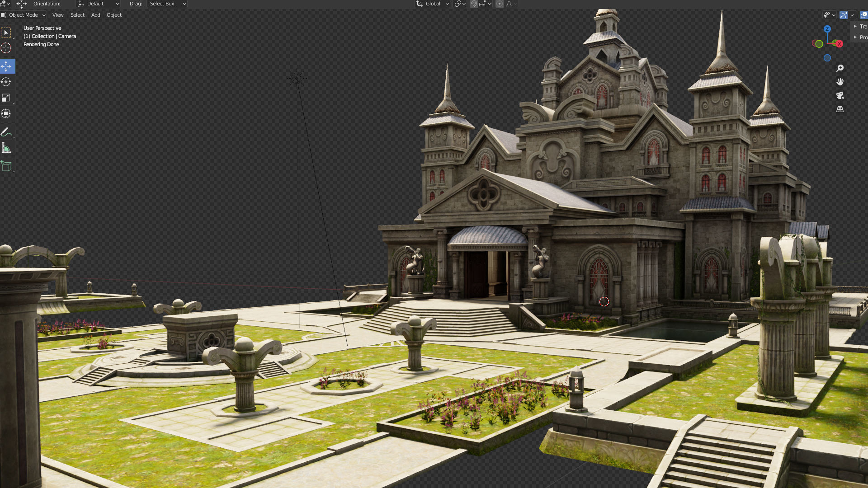Open Global transform orientation dropdown
The height and width of the screenshot is (488, 868).
pyautogui.click(x=432, y=4)
